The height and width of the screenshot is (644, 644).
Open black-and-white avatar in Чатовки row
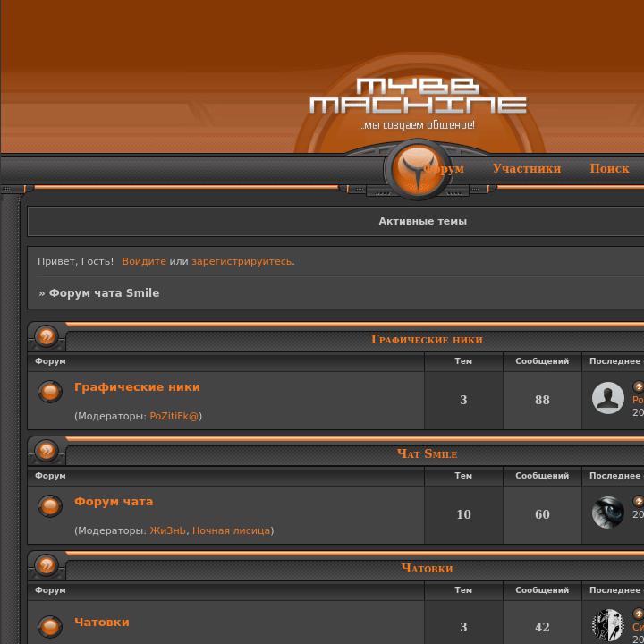coord(608,625)
